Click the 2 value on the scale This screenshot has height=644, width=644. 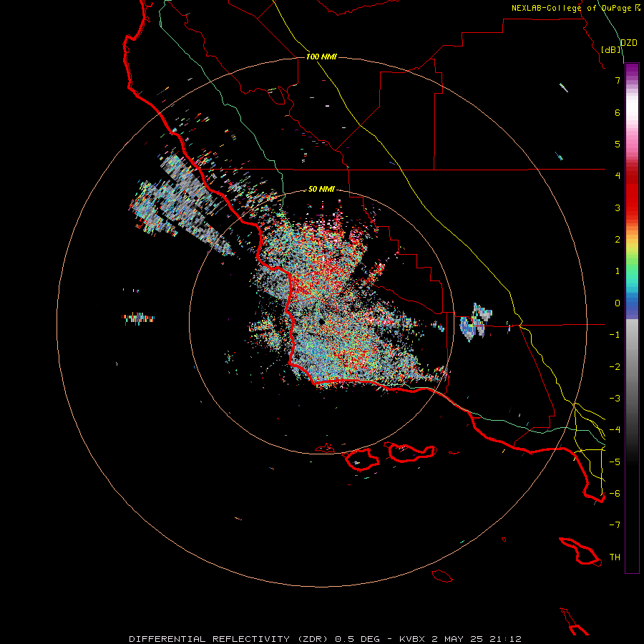[x=618, y=240]
